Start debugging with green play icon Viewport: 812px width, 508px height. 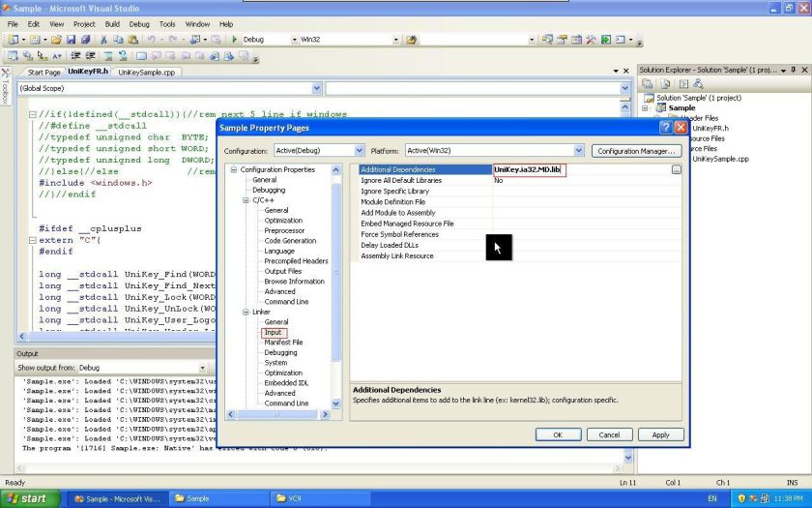235,40
